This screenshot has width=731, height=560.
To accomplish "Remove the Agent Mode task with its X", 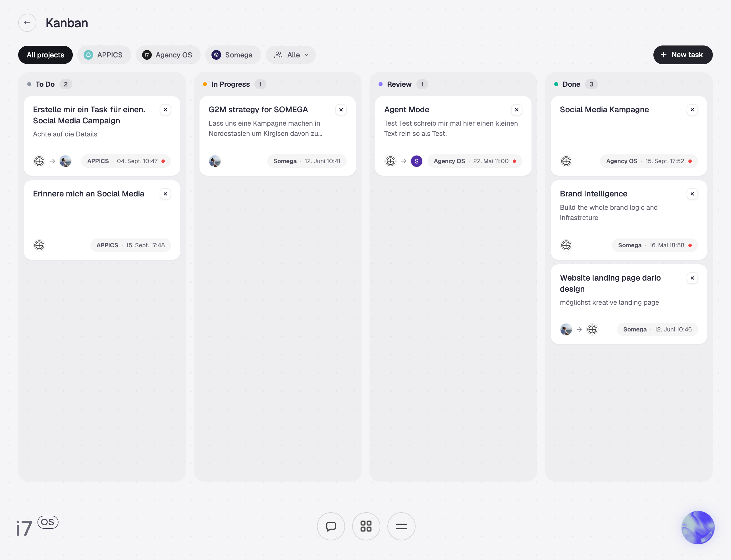I will point(516,110).
